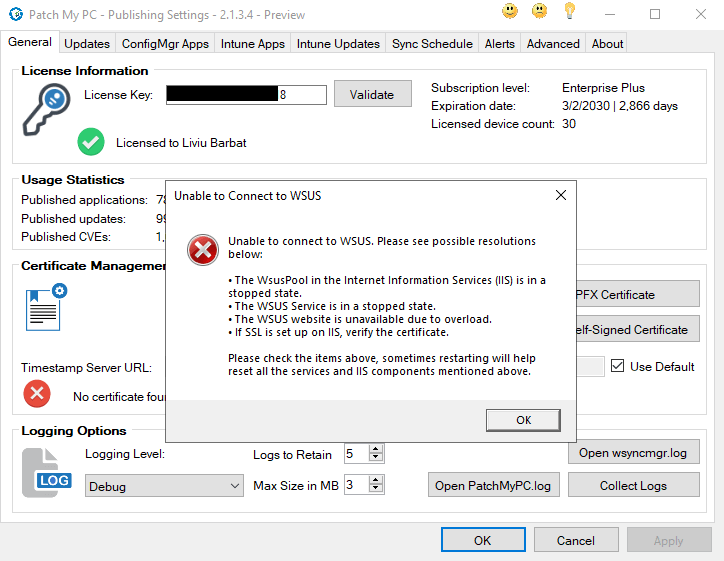Click the 'Timestamp Server URL:' label

(86, 368)
